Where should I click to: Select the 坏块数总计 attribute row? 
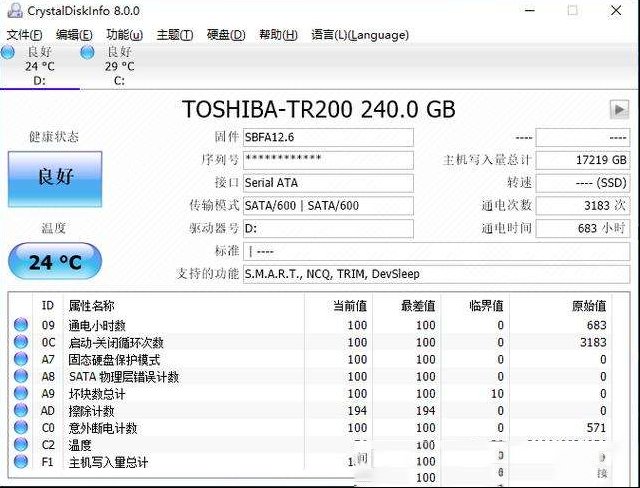pos(310,394)
